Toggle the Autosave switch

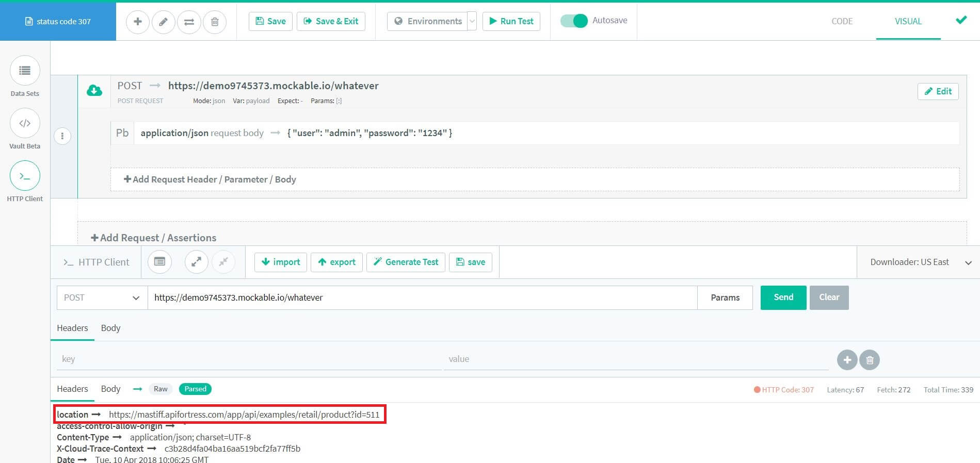[574, 21]
